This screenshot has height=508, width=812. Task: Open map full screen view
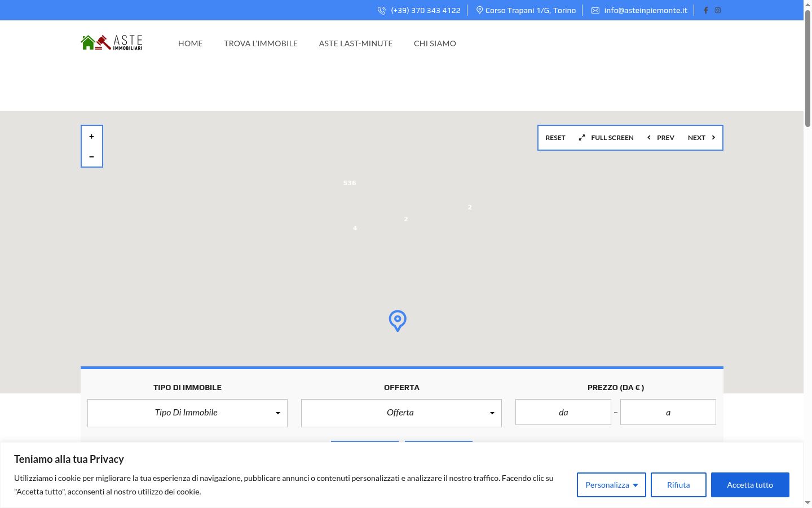tap(606, 138)
